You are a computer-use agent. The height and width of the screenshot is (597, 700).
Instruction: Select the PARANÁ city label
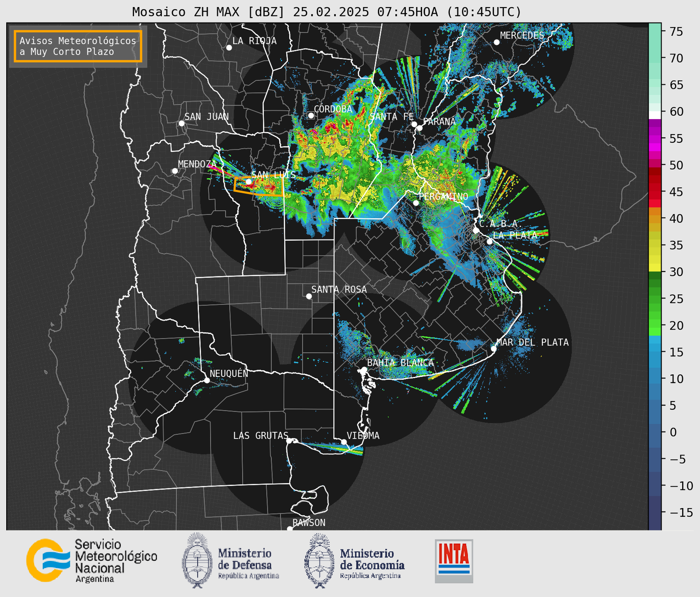pos(439,122)
